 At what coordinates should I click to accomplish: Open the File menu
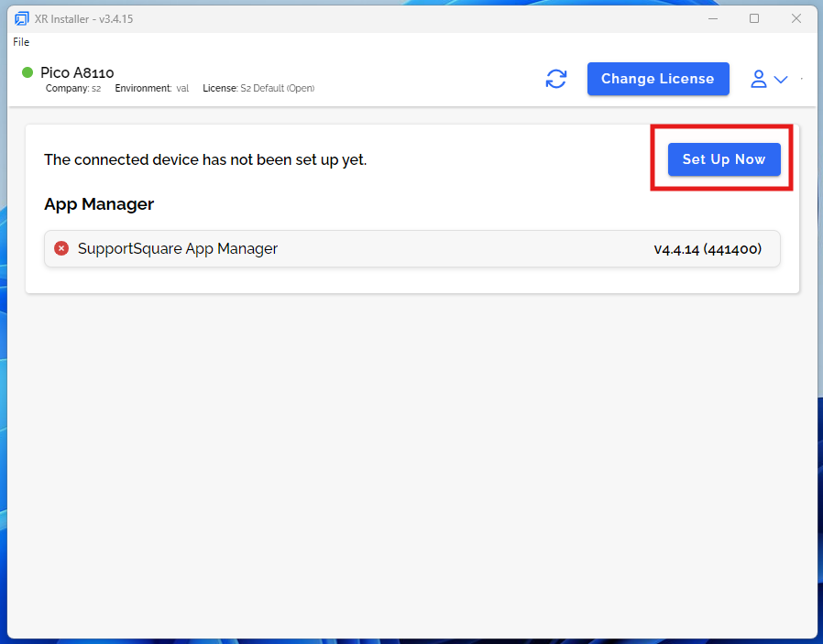tap(21, 42)
